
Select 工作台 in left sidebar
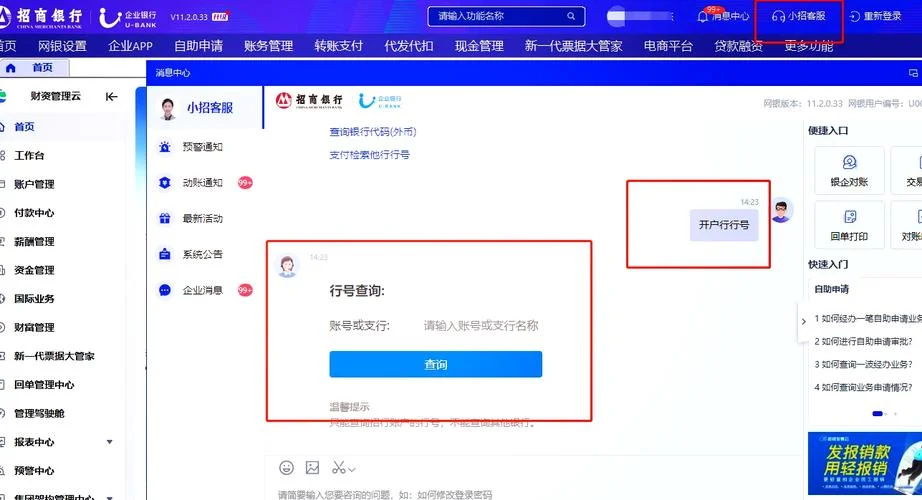[29, 155]
